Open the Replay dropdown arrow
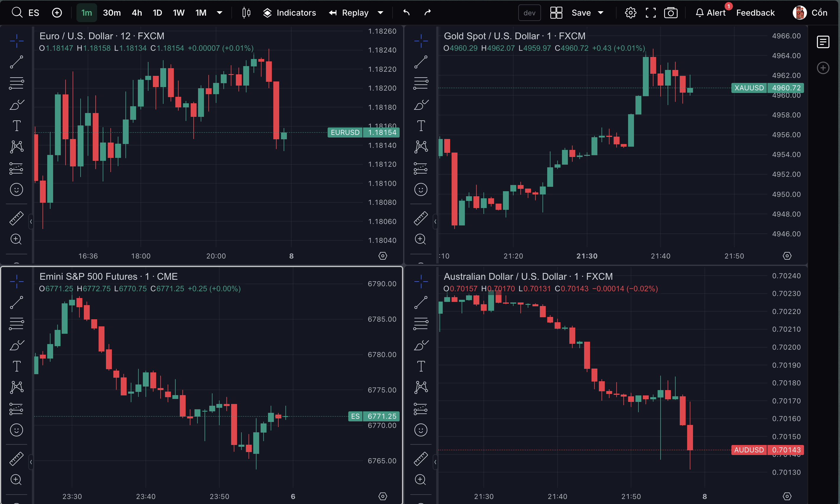 coord(380,13)
